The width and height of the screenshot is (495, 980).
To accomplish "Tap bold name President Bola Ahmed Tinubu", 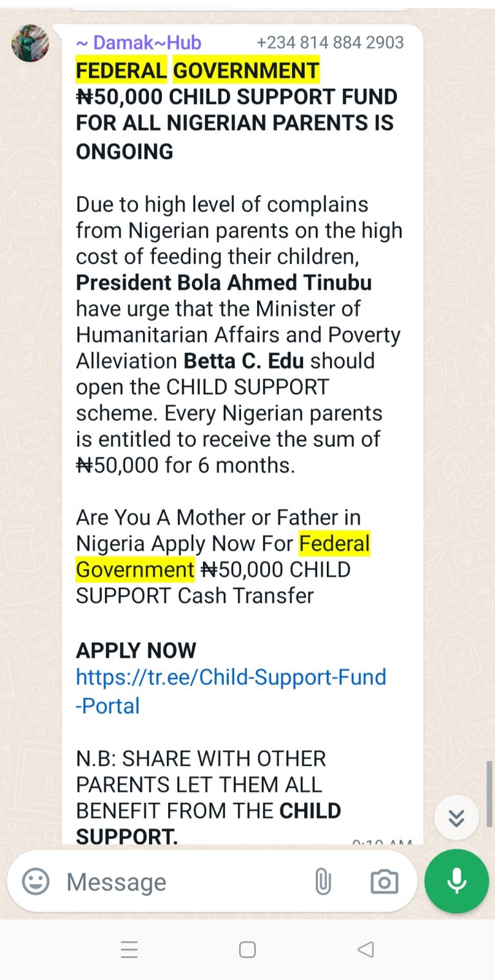I will [224, 283].
